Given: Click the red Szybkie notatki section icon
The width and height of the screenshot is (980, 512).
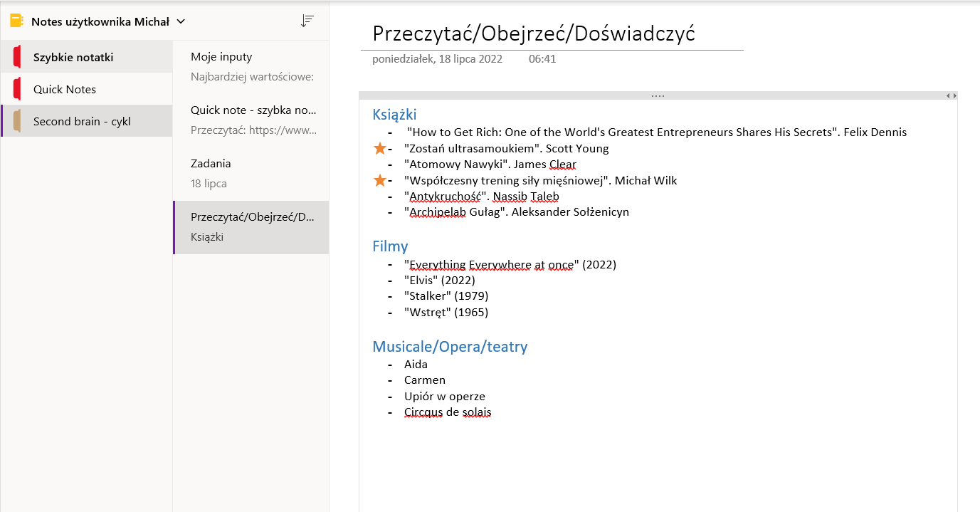Looking at the screenshot, I should click(x=17, y=58).
